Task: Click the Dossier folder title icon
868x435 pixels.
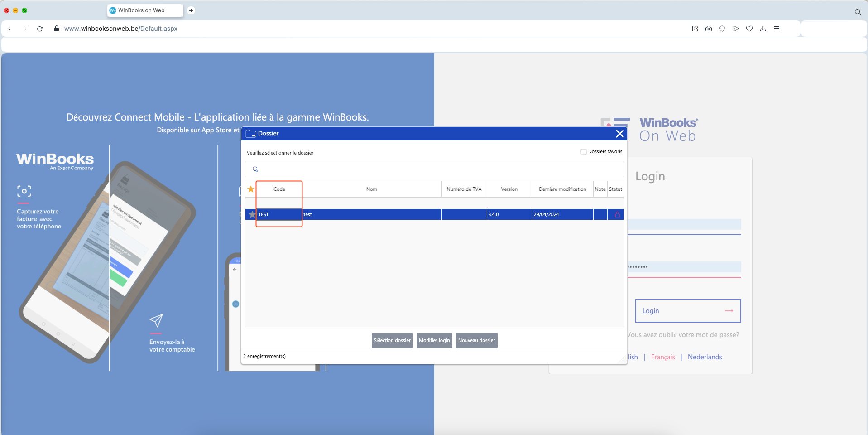Action: [250, 134]
